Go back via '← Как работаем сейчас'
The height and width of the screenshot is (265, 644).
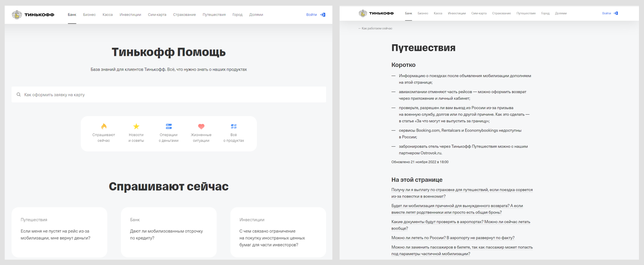click(375, 28)
